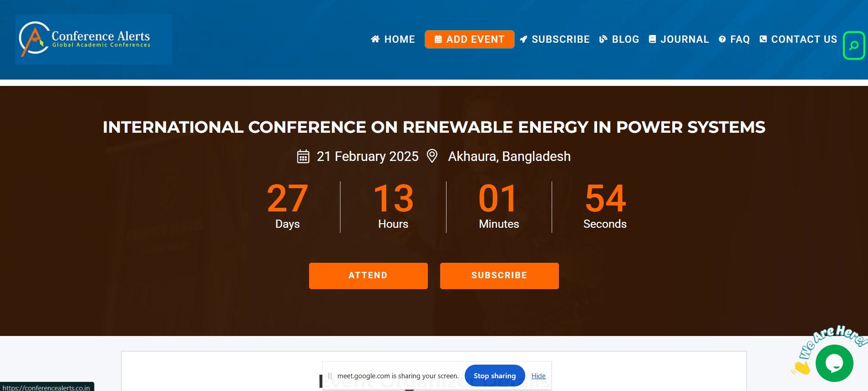Viewport: 868px width, 391px height.
Task: Click the orange SUBSCRIBE button below the countdown
Action: (x=499, y=276)
